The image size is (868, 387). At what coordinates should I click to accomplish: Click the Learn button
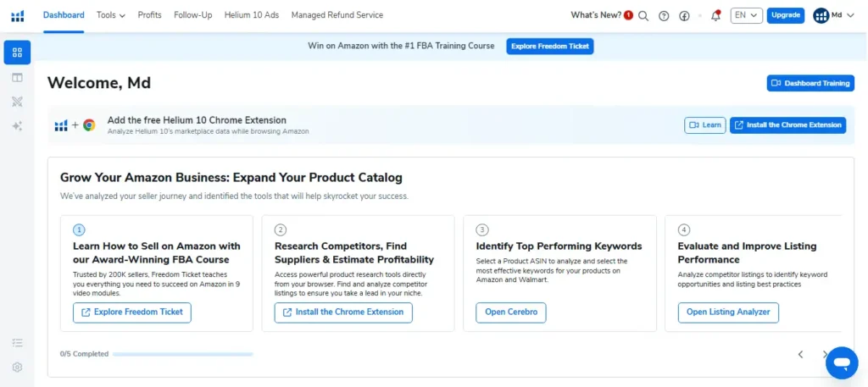(704, 125)
